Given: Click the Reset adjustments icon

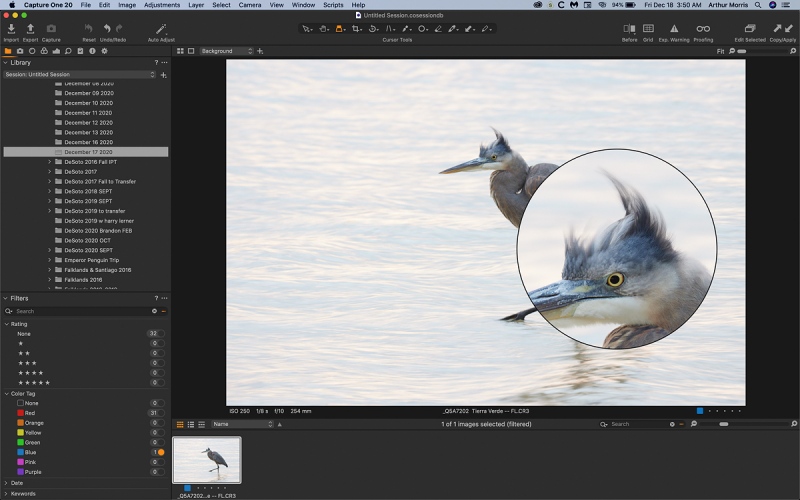Looking at the screenshot, I should coord(89,29).
